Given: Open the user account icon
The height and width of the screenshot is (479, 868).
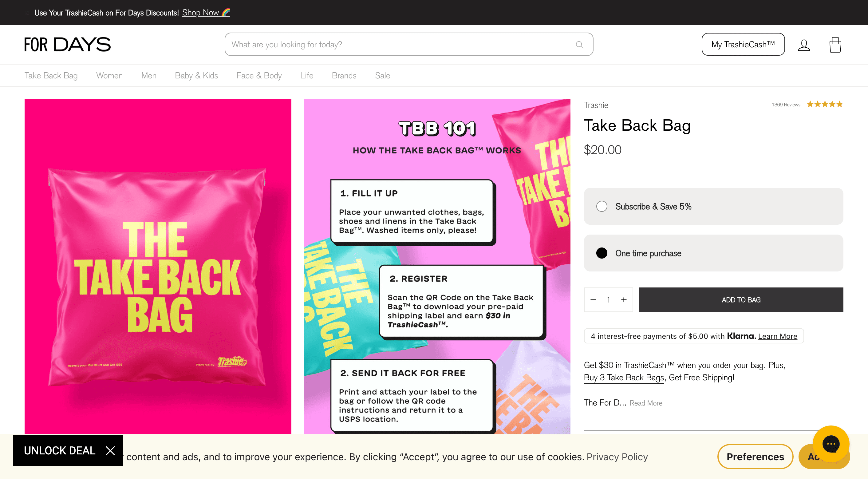Looking at the screenshot, I should pyautogui.click(x=804, y=45).
